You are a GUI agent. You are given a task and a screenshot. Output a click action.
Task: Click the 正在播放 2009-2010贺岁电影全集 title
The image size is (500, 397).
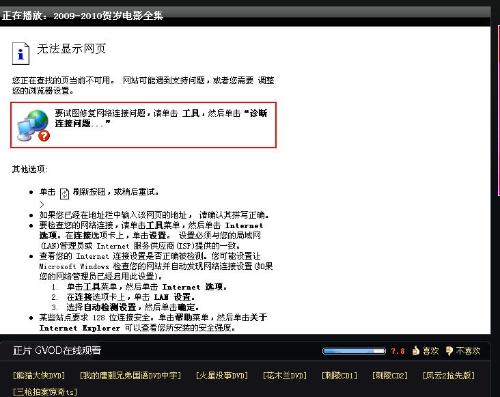click(82, 16)
